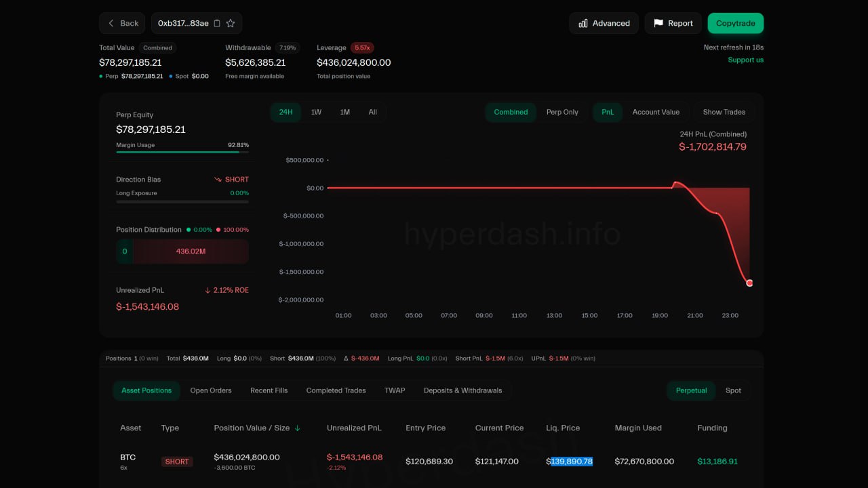
Task: Star this wallet as favorite
Action: (x=231, y=23)
